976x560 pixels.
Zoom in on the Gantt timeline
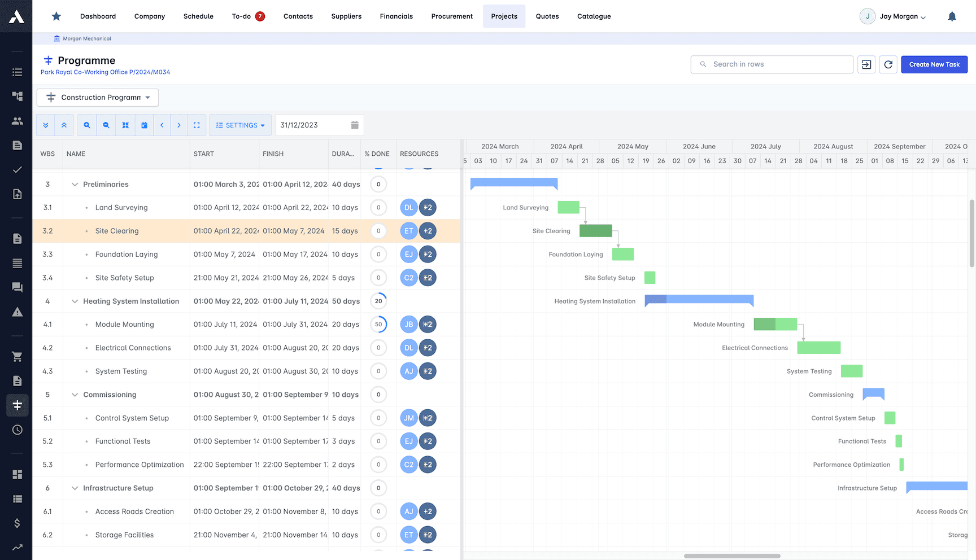[x=86, y=125]
